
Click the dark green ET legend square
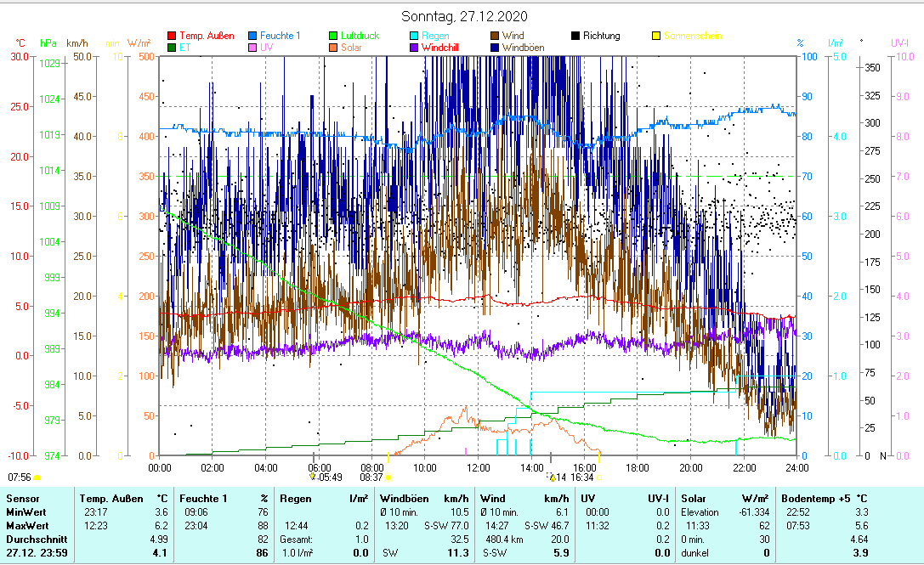pyautogui.click(x=173, y=48)
